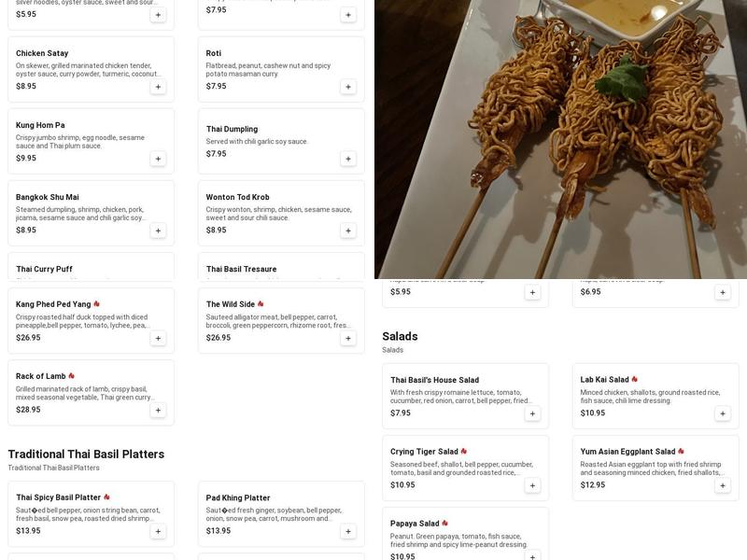This screenshot has height=560, width=747.
Task: Add Pad Khing Platter to cart
Action: coord(348,531)
